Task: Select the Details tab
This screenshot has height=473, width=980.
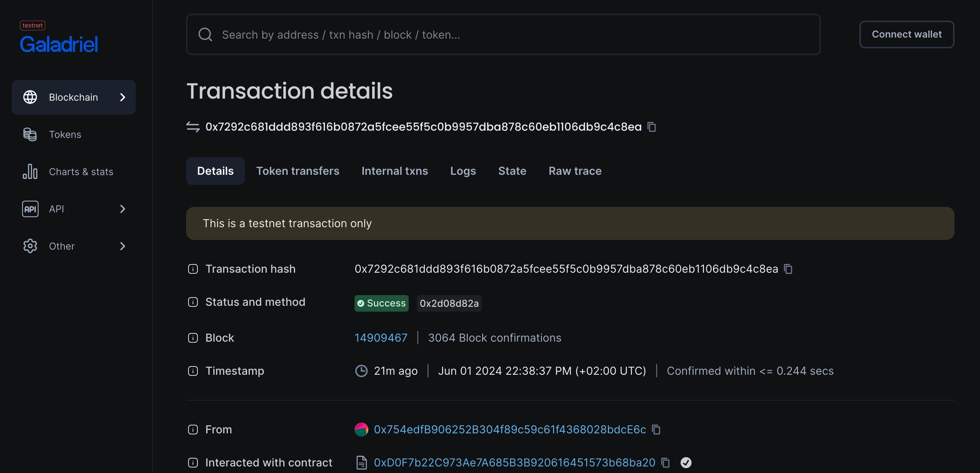Action: [x=215, y=171]
